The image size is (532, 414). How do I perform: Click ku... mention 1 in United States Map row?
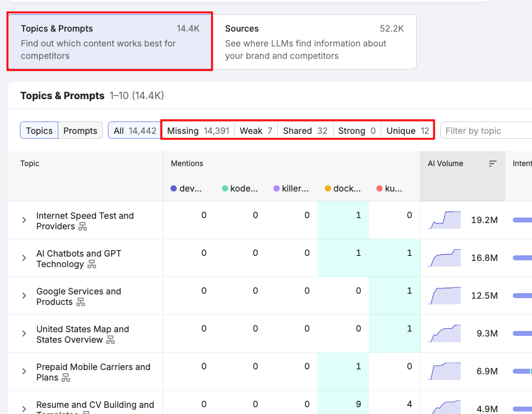click(x=409, y=328)
